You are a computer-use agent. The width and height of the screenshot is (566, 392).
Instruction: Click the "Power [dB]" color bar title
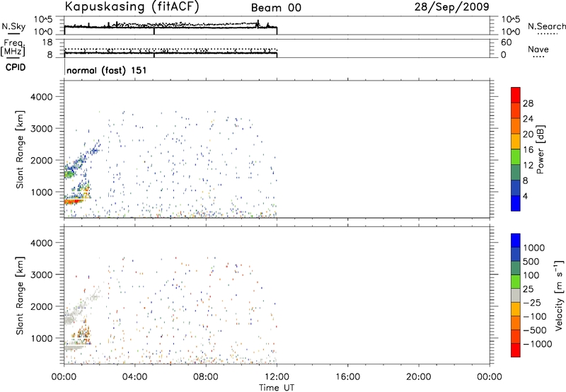540,149
